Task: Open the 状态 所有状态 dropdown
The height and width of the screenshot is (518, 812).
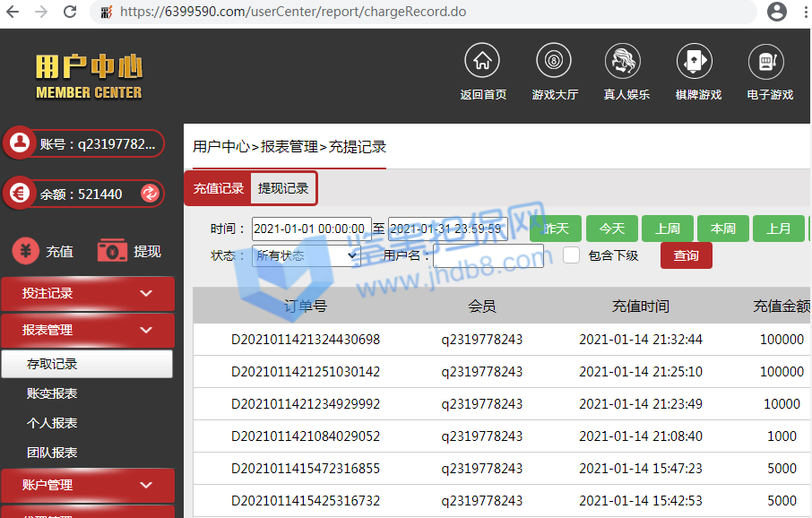Action: 306,255
